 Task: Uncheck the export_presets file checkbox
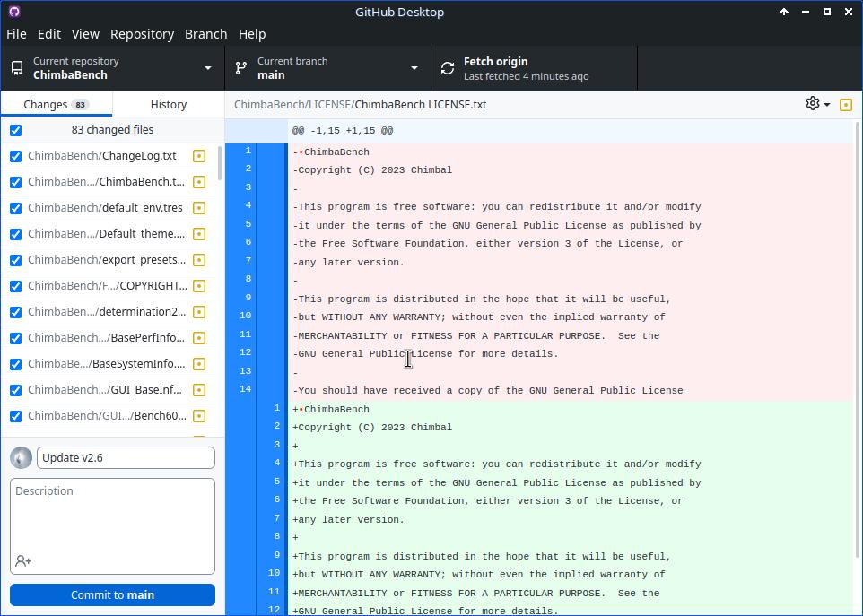(x=16, y=260)
